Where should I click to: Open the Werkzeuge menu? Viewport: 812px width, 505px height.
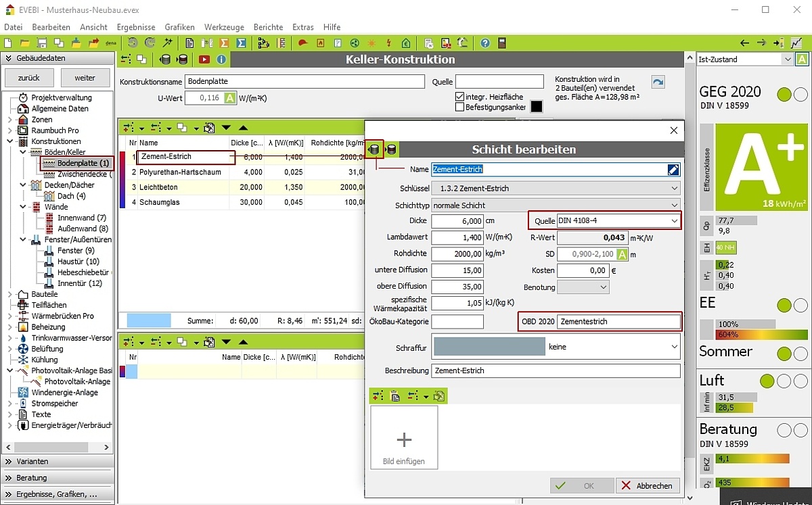click(223, 27)
